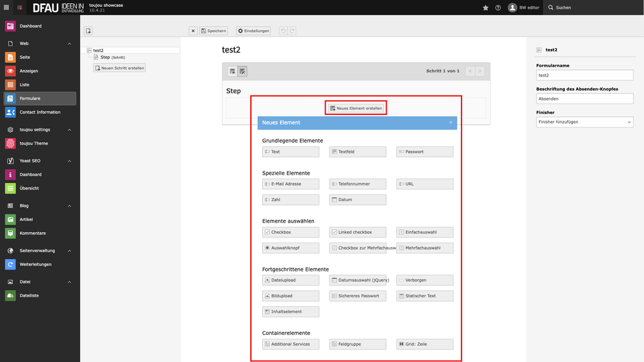Click the Speichern button
The width and height of the screenshot is (644, 362).
(214, 31)
